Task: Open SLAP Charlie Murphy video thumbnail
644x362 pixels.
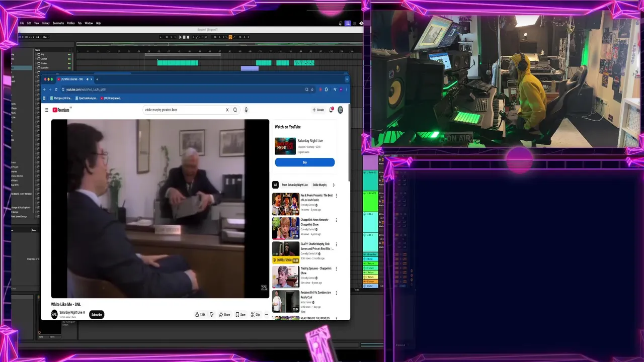Action: point(285,252)
